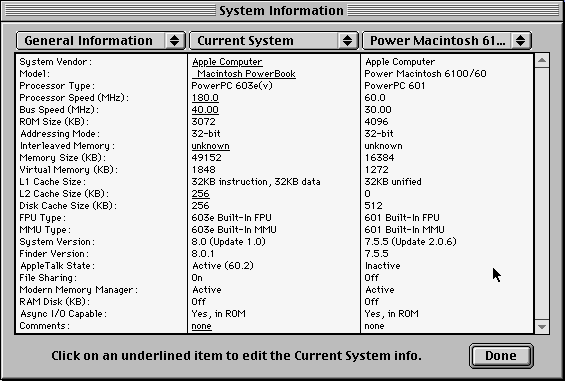The width and height of the screenshot is (565, 381).
Task: Click the Async I/O Capable label
Action: coord(63,314)
